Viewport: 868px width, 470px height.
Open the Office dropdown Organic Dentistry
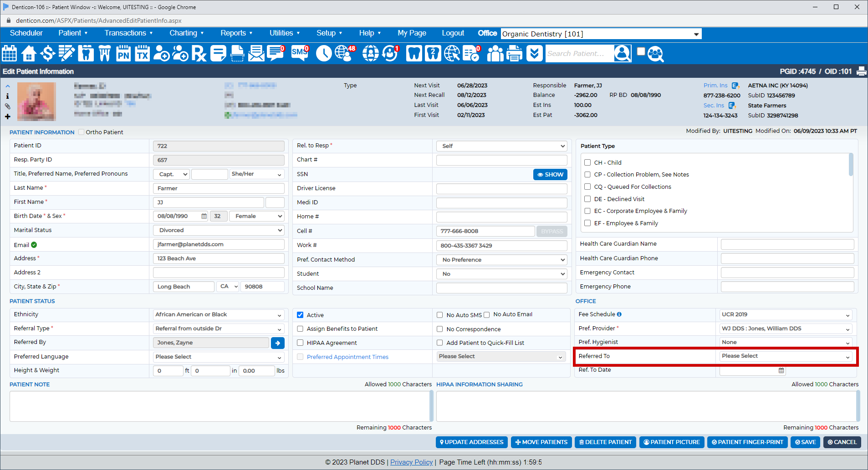click(601, 34)
